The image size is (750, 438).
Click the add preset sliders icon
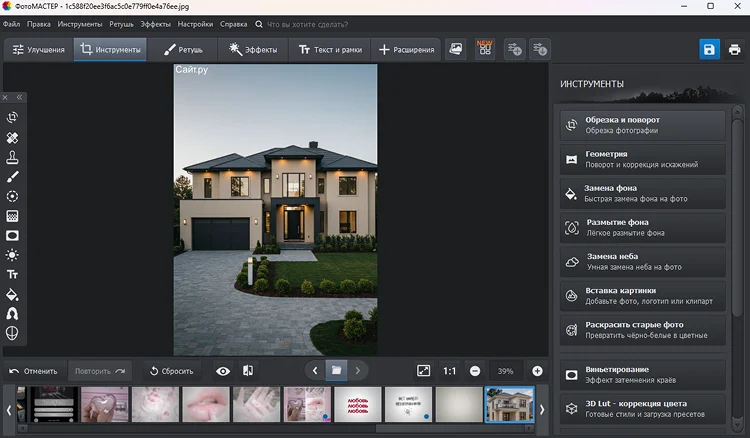point(515,49)
